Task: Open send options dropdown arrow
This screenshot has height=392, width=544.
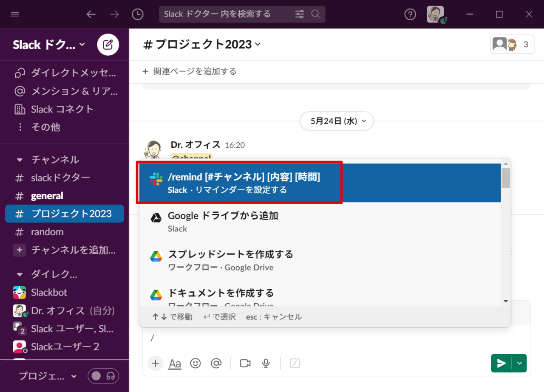Action: tap(519, 363)
